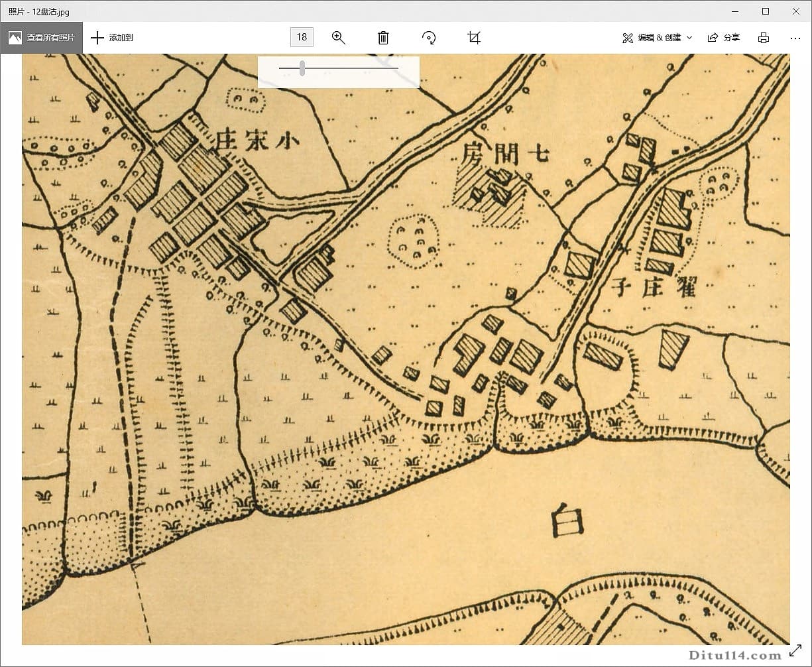Expand the Edit & Create dropdown chevron

689,38
